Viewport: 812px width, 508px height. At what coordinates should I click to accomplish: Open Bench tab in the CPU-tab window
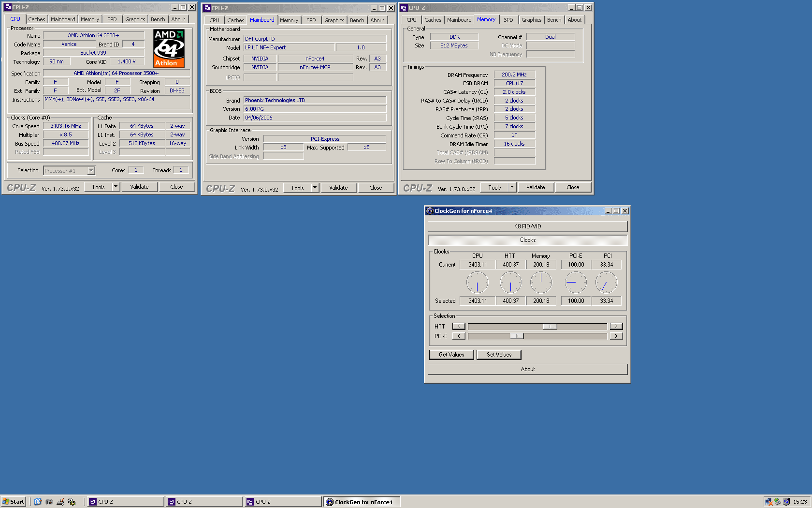[x=158, y=19]
